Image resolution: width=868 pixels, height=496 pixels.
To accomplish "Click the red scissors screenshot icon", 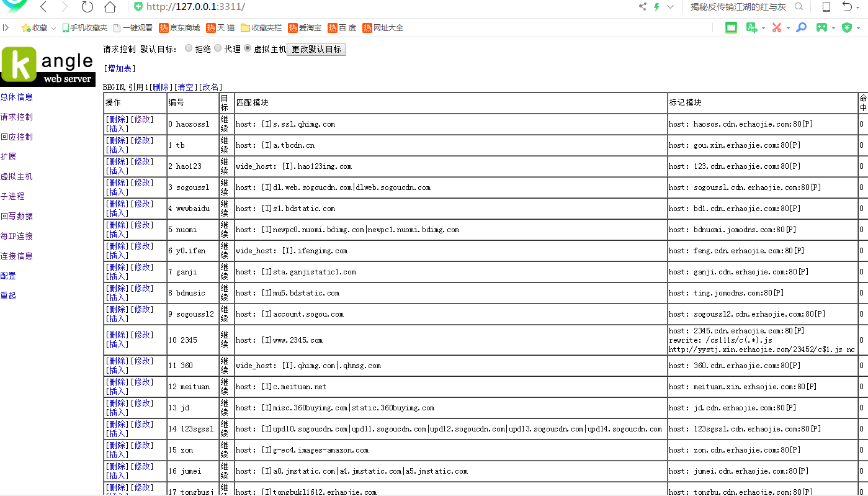I will (777, 27).
